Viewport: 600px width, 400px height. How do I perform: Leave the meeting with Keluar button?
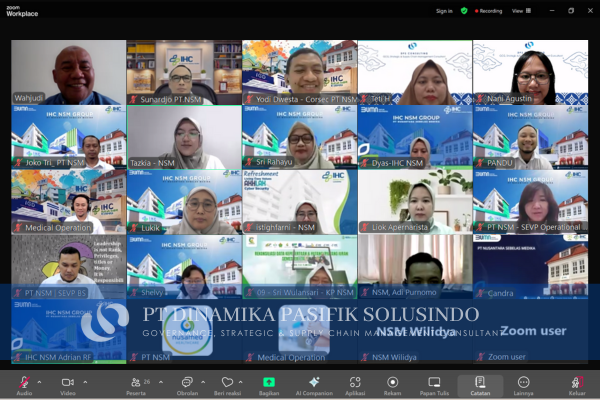(577, 383)
